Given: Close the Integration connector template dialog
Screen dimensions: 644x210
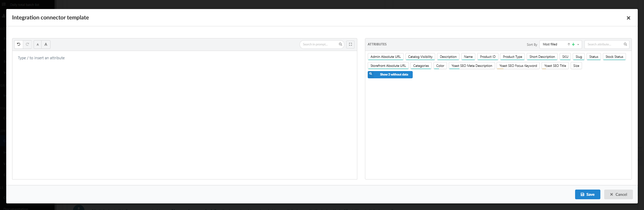Looking at the screenshot, I should pyautogui.click(x=628, y=18).
